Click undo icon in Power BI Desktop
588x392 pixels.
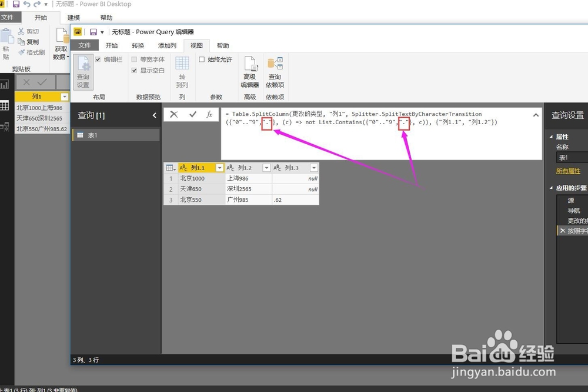26,4
